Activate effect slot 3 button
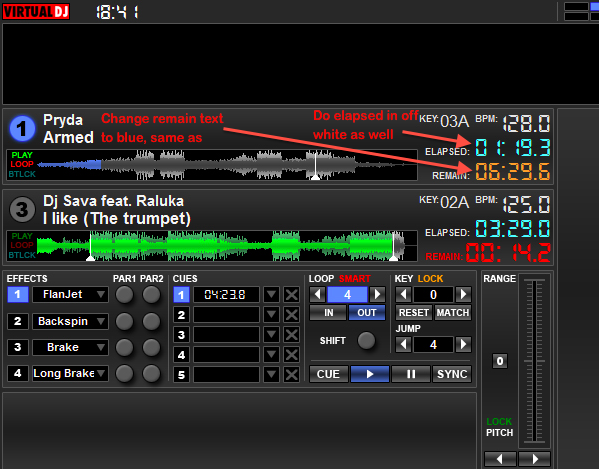 18,347
